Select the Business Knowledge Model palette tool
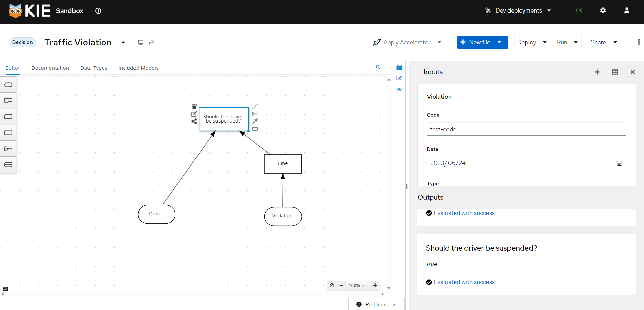The image size is (644, 310). tap(8, 116)
